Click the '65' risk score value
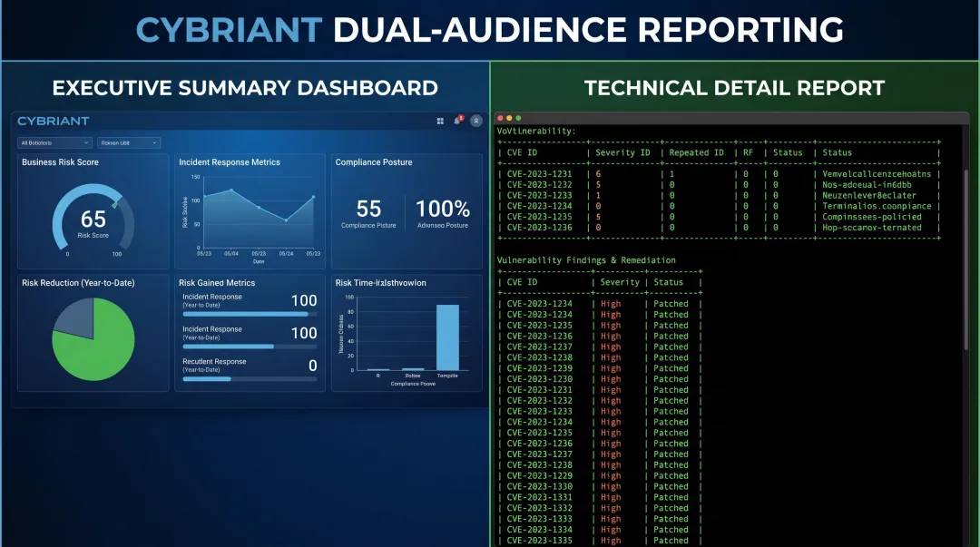 (93, 219)
